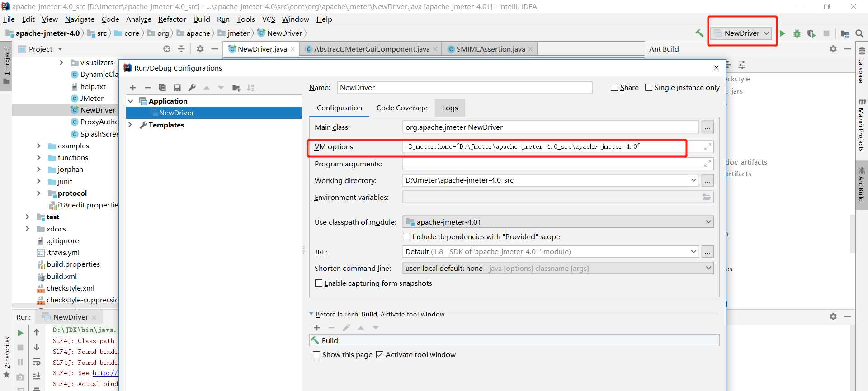
Task: Open Project view type dropdown
Action: [x=60, y=49]
